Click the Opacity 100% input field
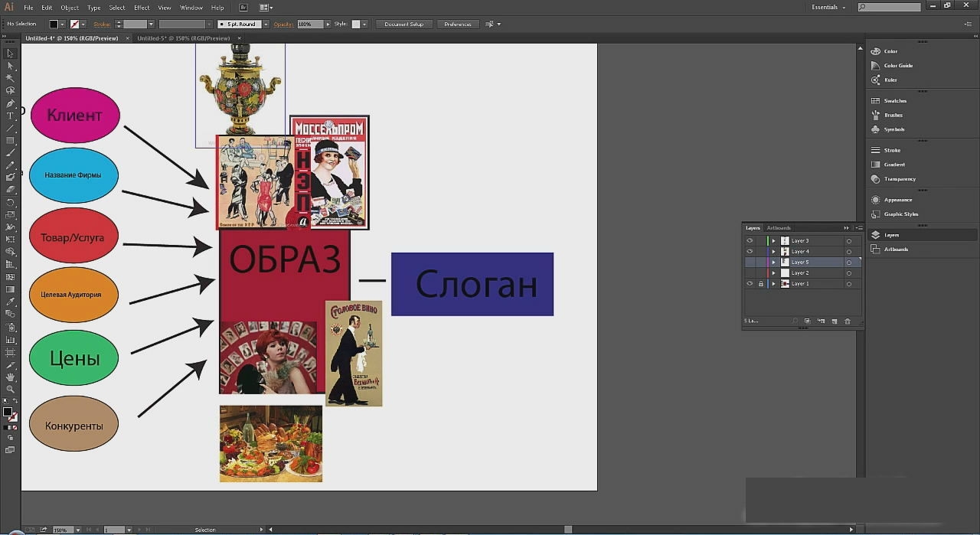Screen dimensions: 980x535 tap(309, 24)
